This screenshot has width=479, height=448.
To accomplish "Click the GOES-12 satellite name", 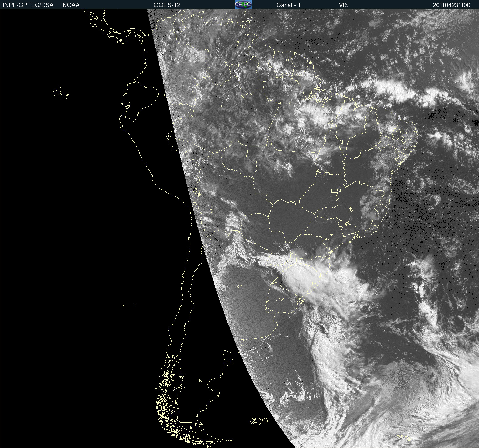I will [167, 5].
